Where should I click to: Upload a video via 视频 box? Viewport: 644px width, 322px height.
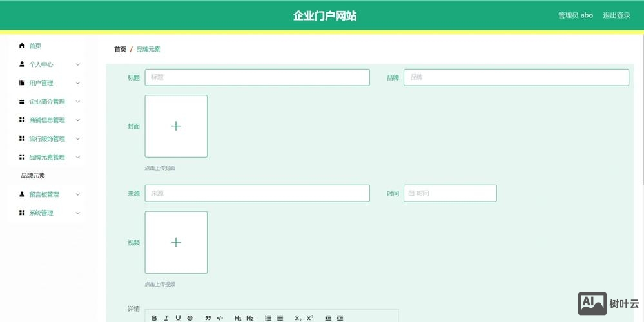(176, 242)
